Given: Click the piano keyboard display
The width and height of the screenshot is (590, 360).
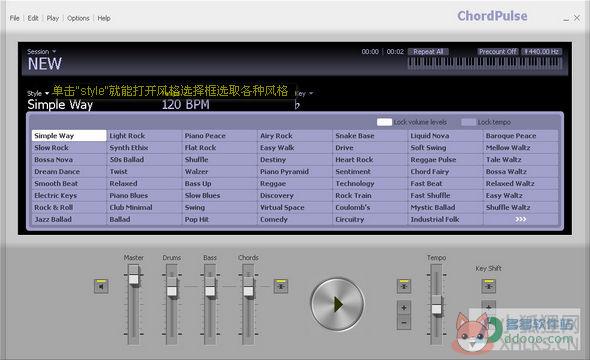Looking at the screenshot, I should pyautogui.click(x=485, y=63).
